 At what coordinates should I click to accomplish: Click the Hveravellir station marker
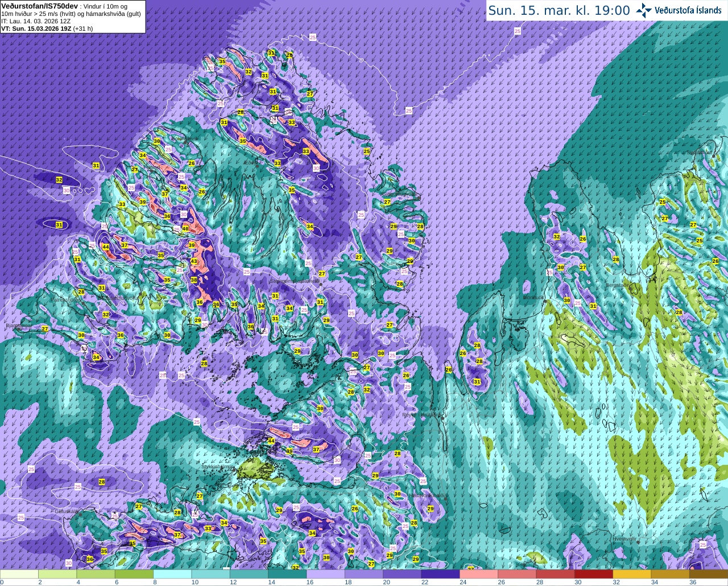coord(637,542)
